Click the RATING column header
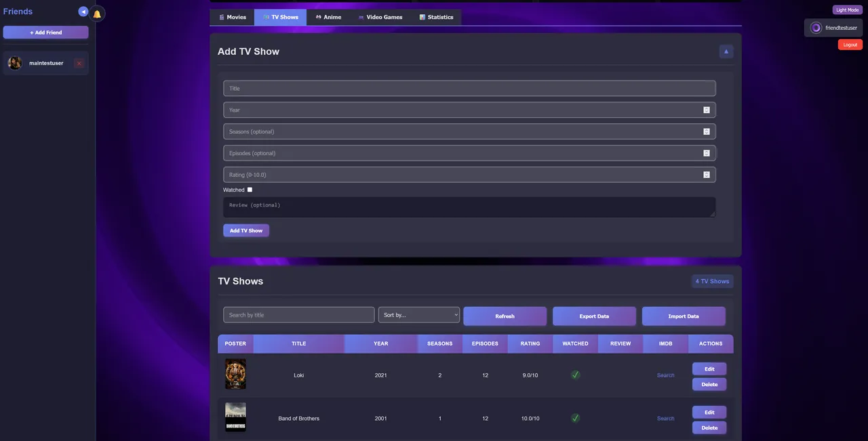The image size is (868, 441). pos(530,343)
